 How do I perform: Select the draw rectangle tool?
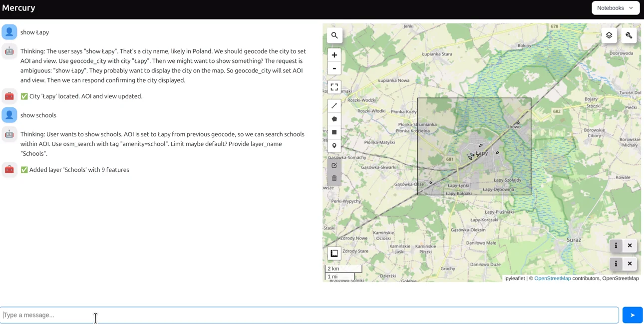pos(334,132)
